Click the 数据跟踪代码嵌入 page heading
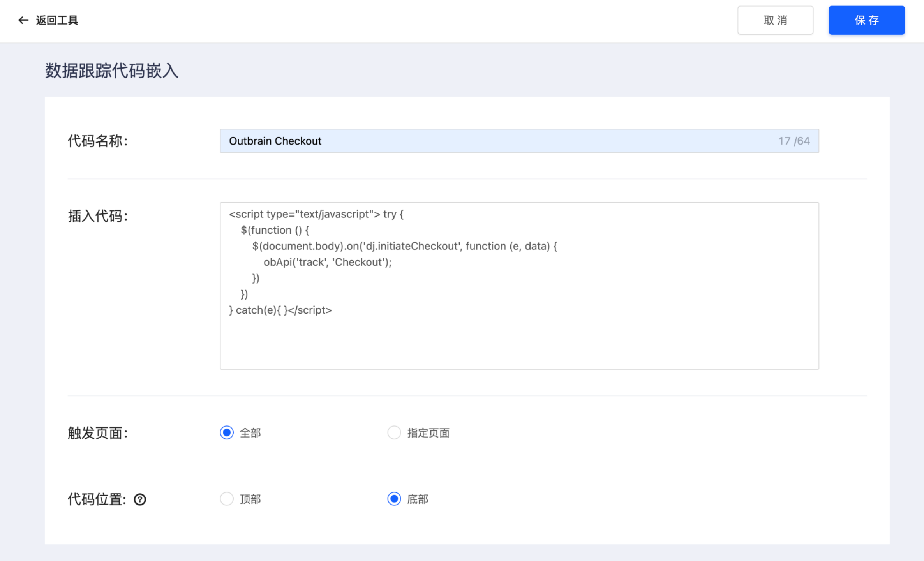This screenshot has height=561, width=924. tap(112, 71)
